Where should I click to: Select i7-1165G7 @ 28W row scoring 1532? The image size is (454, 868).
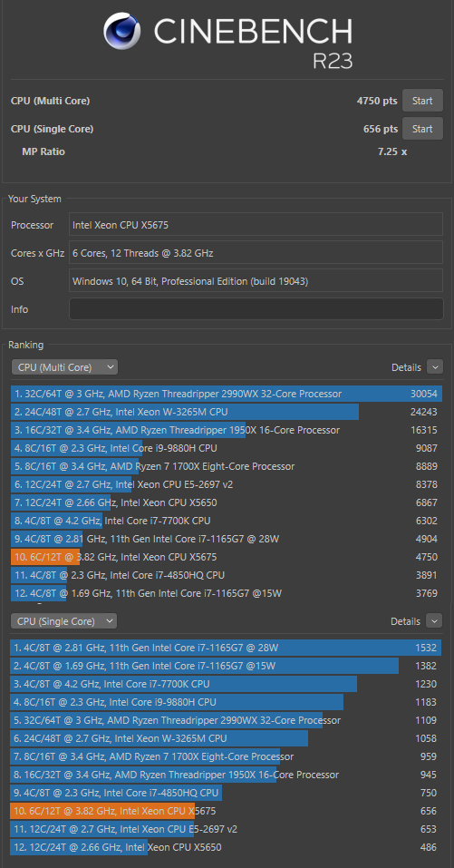(x=227, y=648)
